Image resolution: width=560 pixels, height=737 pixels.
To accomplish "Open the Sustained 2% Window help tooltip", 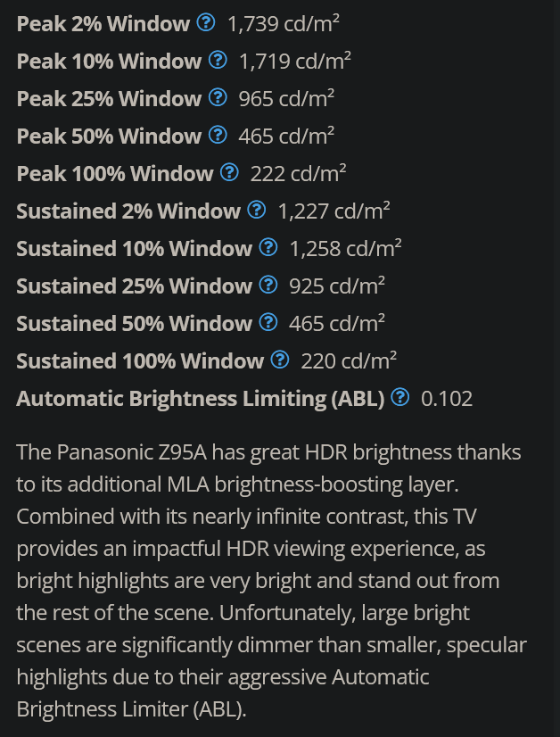I will 257,210.
